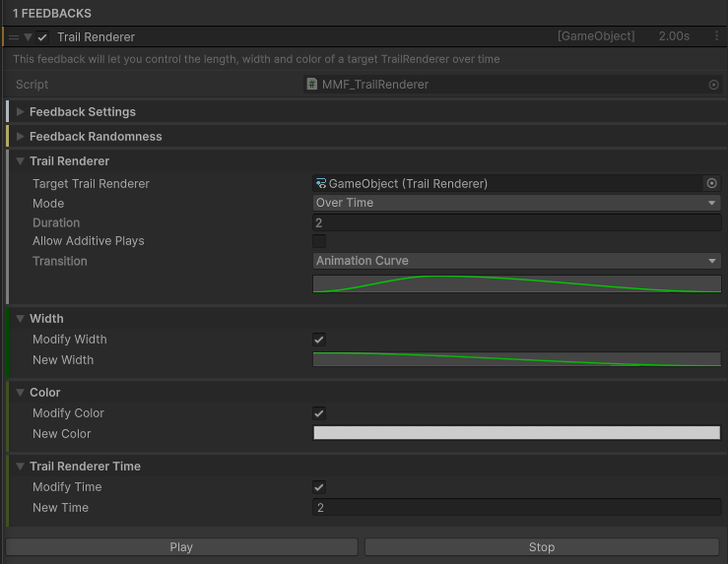Open object picker for MMF_TrailRenderer script

713,85
